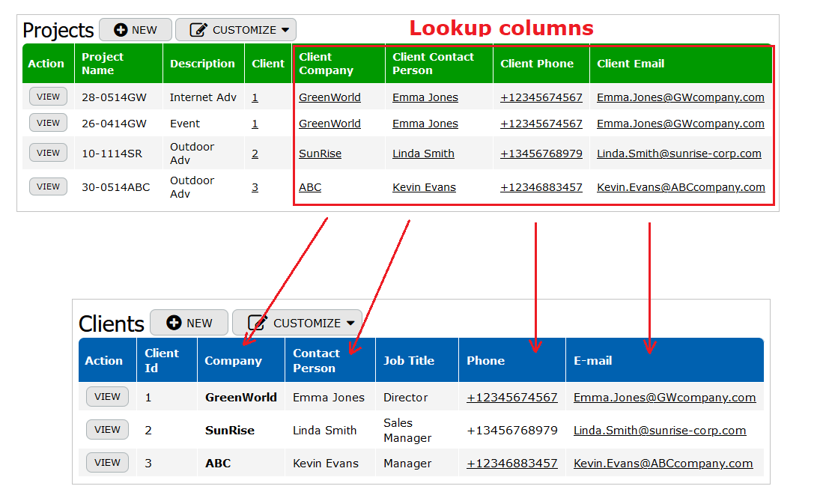Image resolution: width=826 pixels, height=504 pixels.
Task: Open SunRise company link in Projects table
Action: (321, 154)
